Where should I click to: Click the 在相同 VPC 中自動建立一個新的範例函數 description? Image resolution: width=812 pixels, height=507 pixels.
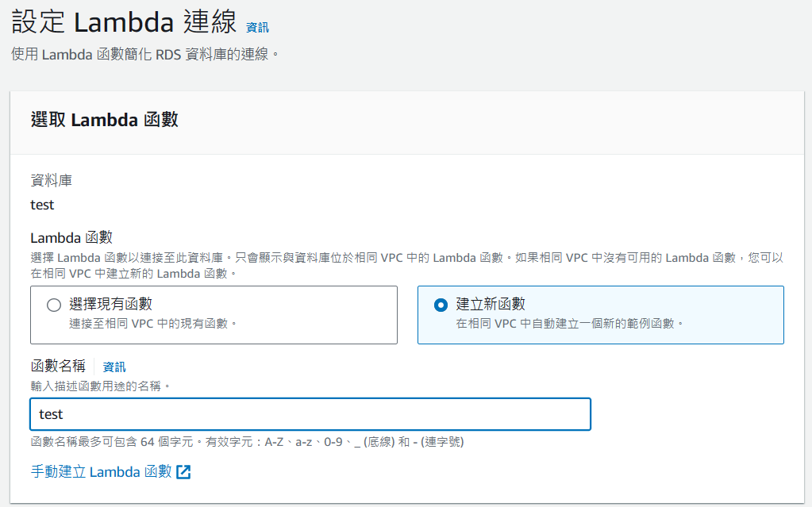point(570,324)
